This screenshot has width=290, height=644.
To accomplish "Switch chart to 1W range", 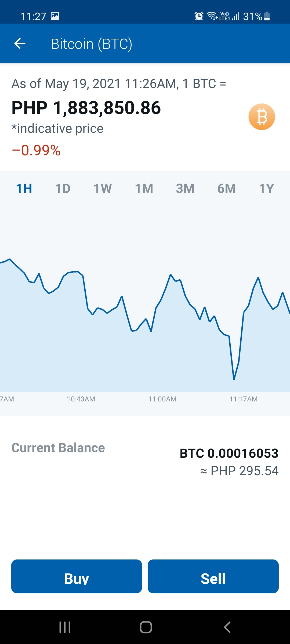I will click(x=103, y=188).
